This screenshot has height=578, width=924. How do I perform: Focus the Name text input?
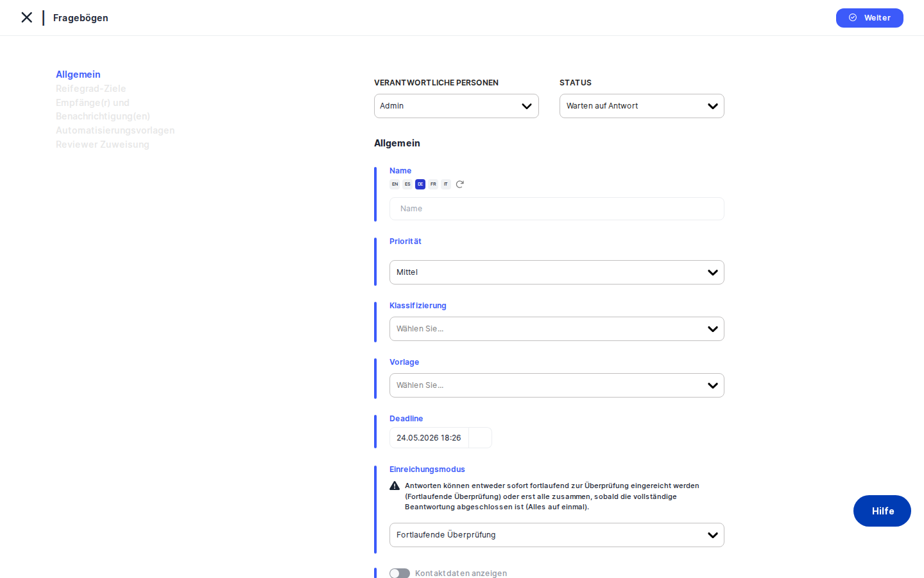point(557,209)
